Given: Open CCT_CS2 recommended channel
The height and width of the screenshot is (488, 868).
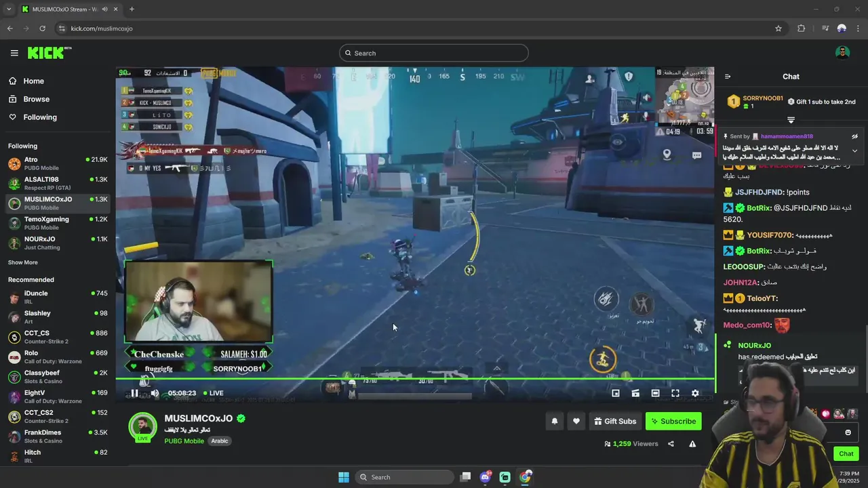Looking at the screenshot, I should (58, 416).
